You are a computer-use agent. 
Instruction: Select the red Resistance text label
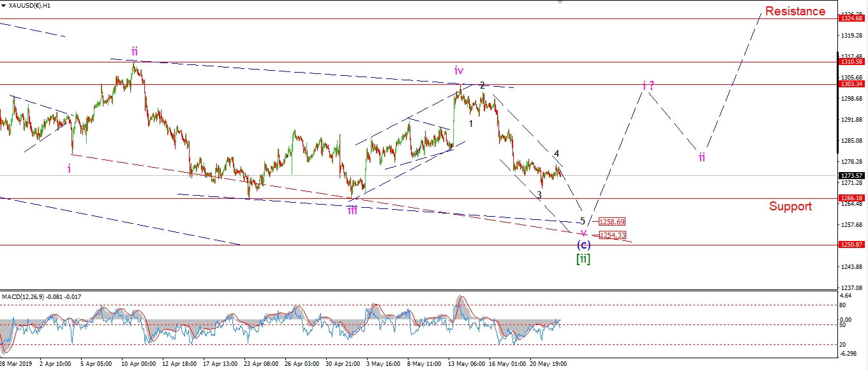tap(795, 11)
